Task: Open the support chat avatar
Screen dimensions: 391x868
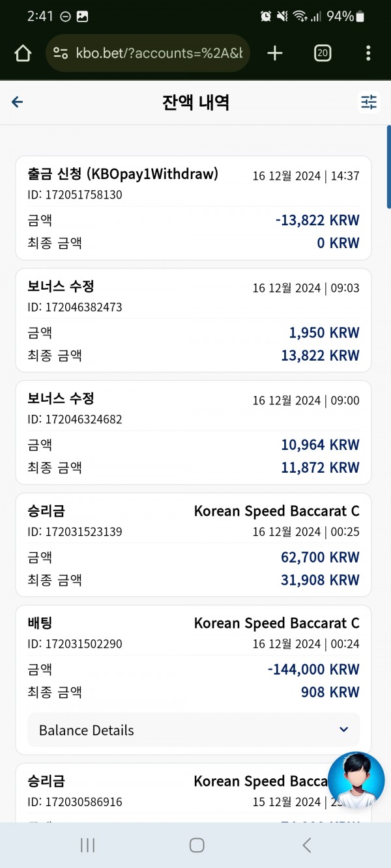Action: (356, 780)
